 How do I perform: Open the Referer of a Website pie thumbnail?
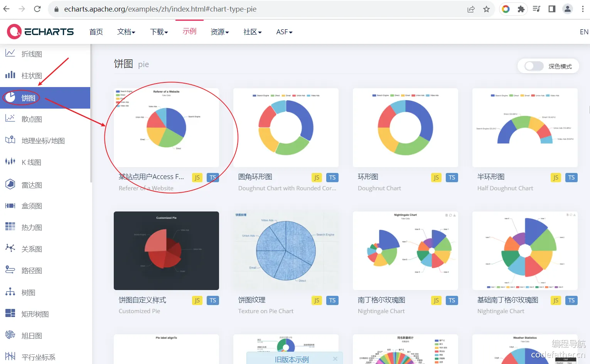(x=166, y=127)
